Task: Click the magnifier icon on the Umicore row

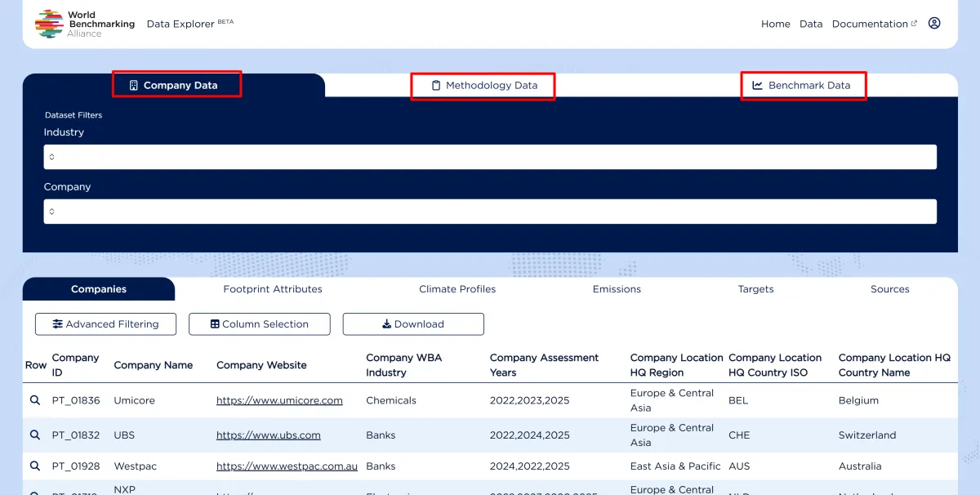Action: (x=34, y=400)
